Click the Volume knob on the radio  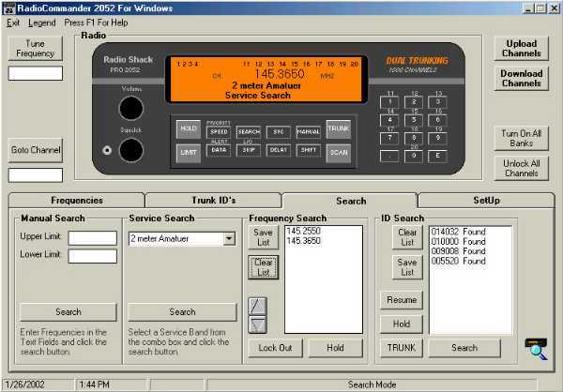point(131,109)
